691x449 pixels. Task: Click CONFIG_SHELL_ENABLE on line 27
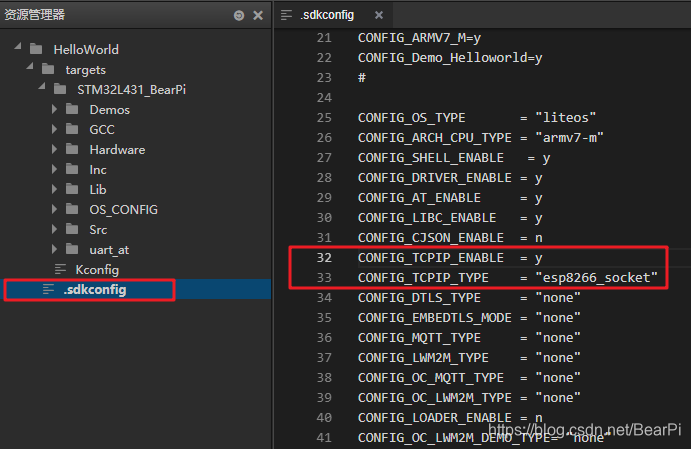[x=431, y=158]
